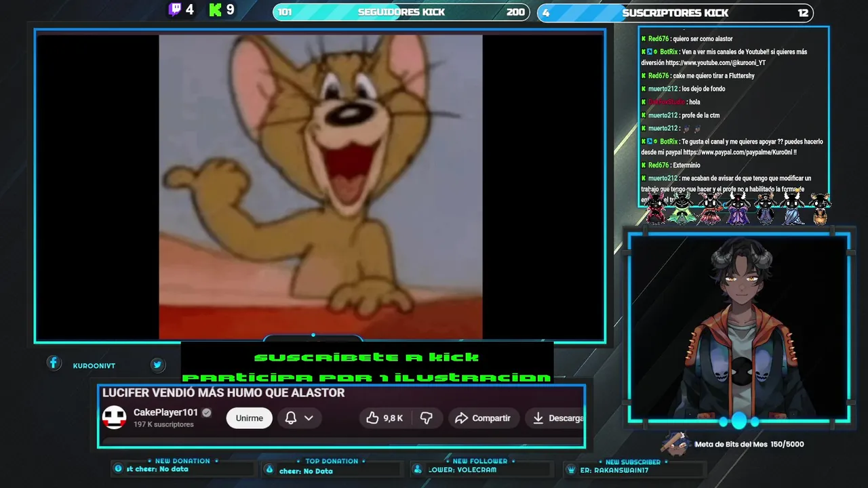Click the green-dressed chibi character under chat
This screenshot has width=868, height=488.
pos(682,208)
